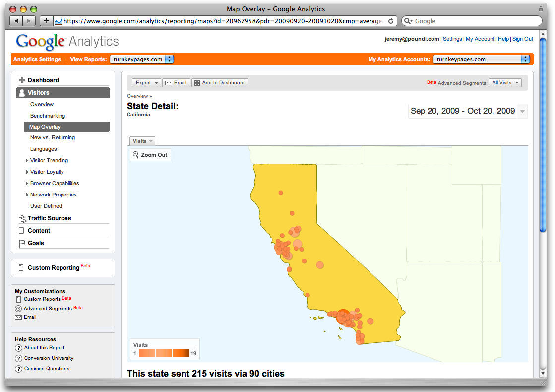Screen dimensions: 555x392
Task: Open the Languages report
Action: tap(43, 149)
